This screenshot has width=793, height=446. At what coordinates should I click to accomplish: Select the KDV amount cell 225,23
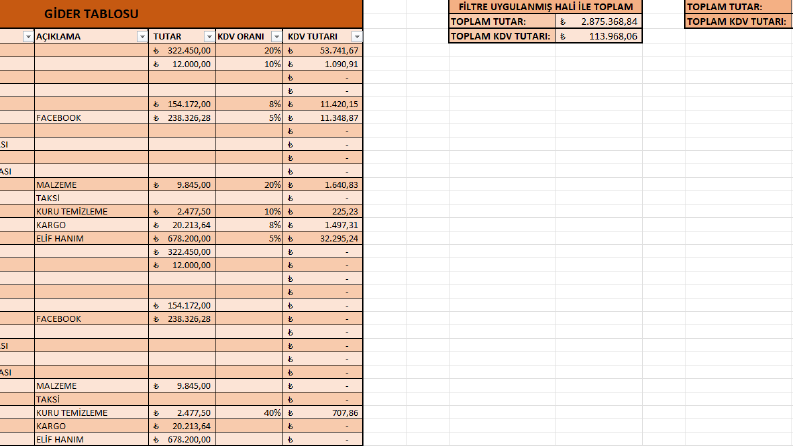click(x=323, y=211)
